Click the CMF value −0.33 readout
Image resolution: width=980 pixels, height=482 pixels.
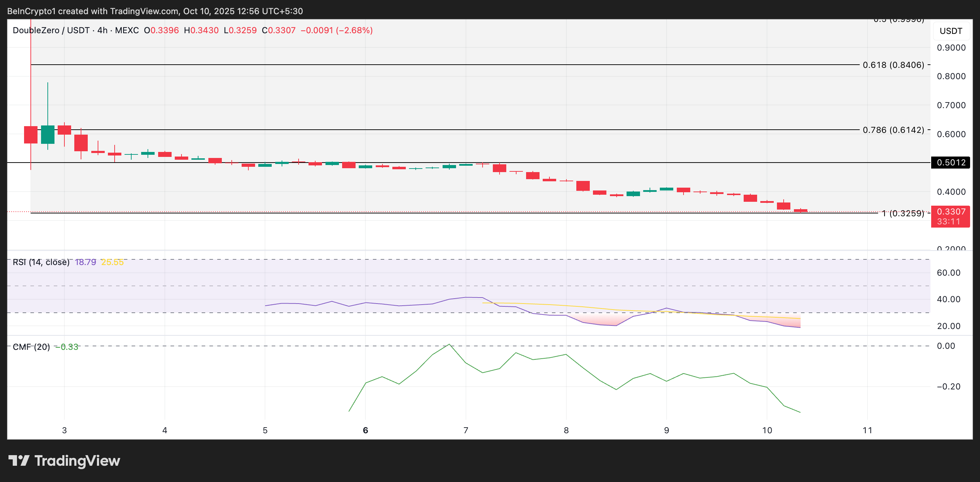coord(67,347)
